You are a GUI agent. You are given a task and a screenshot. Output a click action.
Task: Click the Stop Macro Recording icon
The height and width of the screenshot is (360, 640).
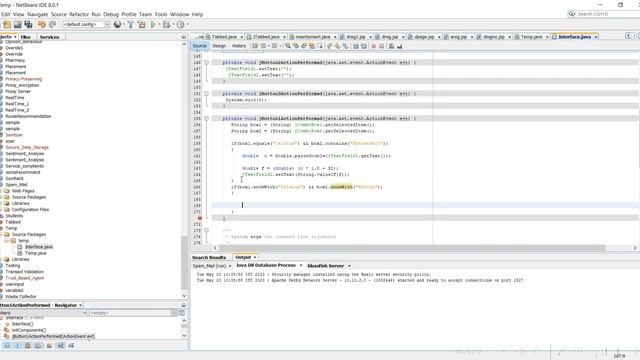[381, 46]
